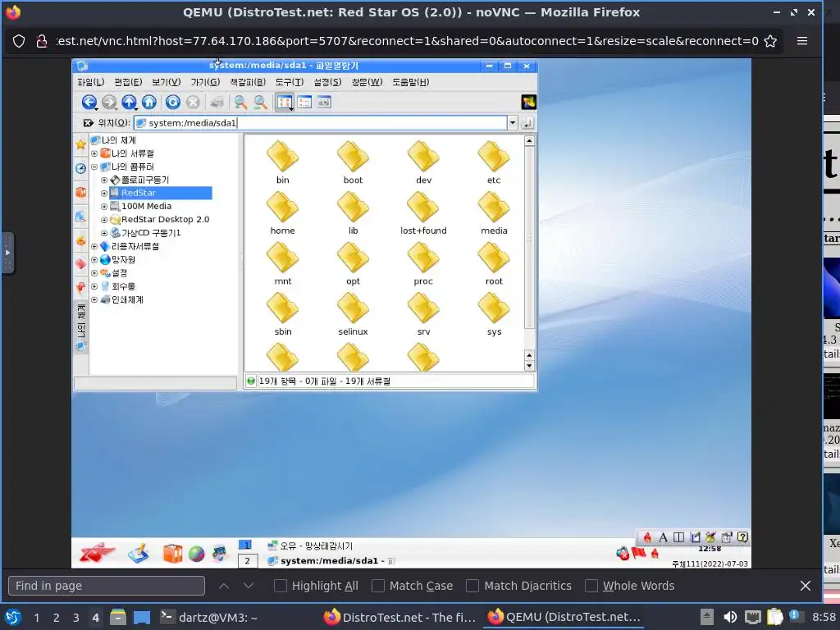Click the file pane vertical scrollbar

[529, 238]
